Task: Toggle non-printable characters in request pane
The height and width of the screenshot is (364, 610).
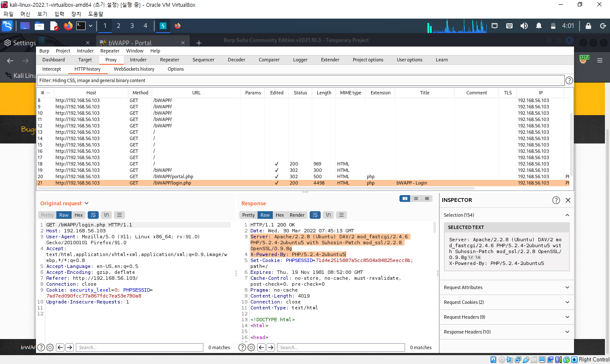Action: [106, 215]
